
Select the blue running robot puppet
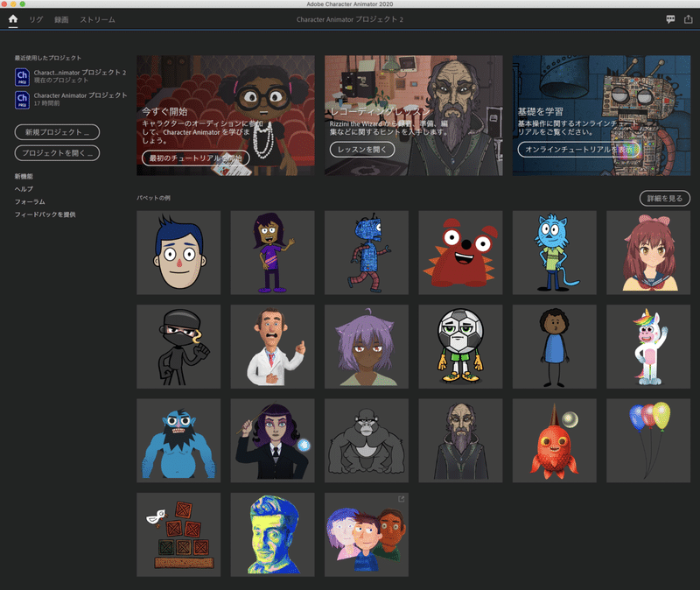[x=367, y=253]
